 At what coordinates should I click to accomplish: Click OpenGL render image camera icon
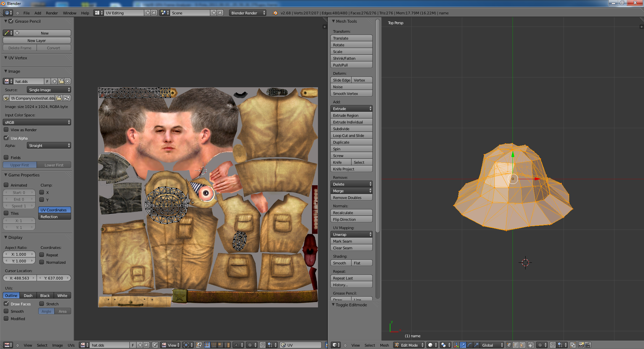[x=581, y=345]
